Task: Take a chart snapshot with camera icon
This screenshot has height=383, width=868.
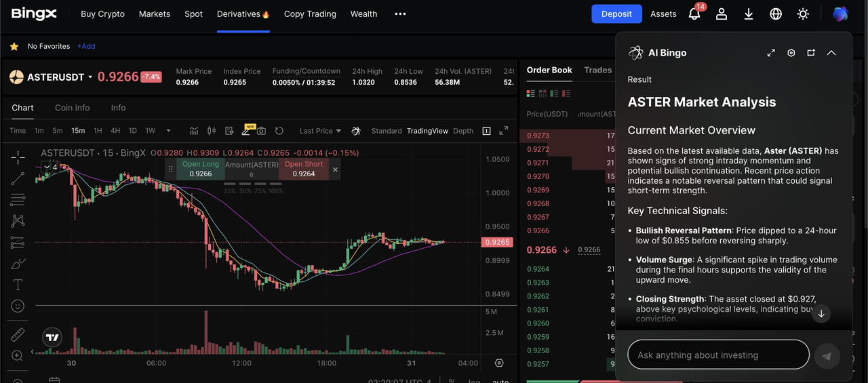Action: click(261, 131)
